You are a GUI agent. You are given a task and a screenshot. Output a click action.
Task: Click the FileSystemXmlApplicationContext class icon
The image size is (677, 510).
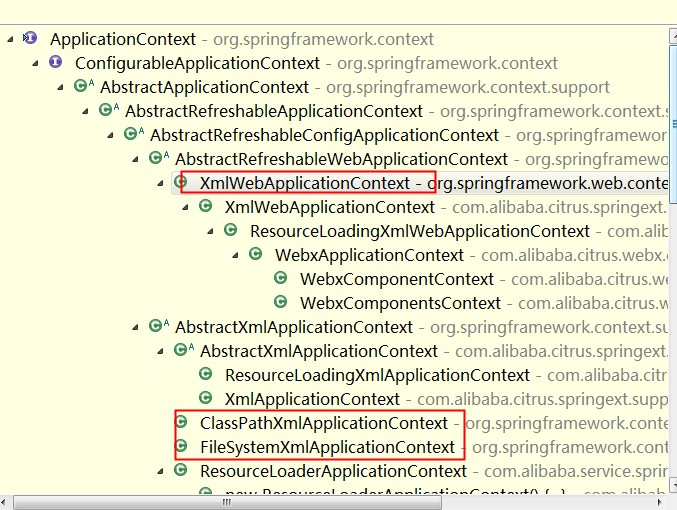180,446
